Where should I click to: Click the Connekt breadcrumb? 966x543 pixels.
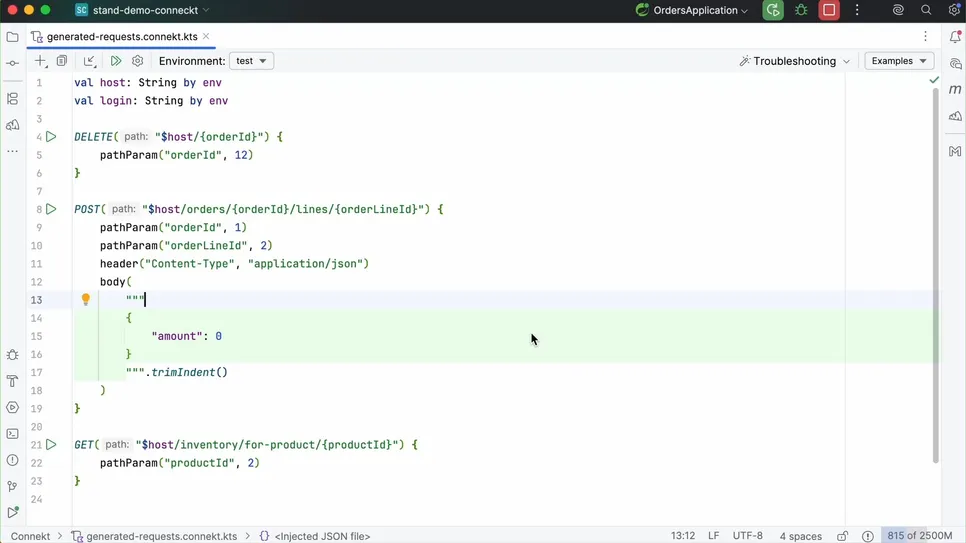coord(30,536)
